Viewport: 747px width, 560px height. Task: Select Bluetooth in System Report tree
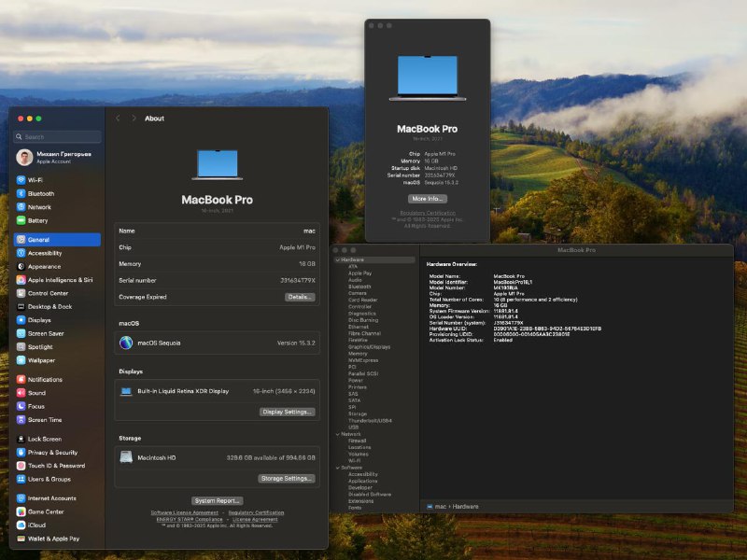(359, 287)
